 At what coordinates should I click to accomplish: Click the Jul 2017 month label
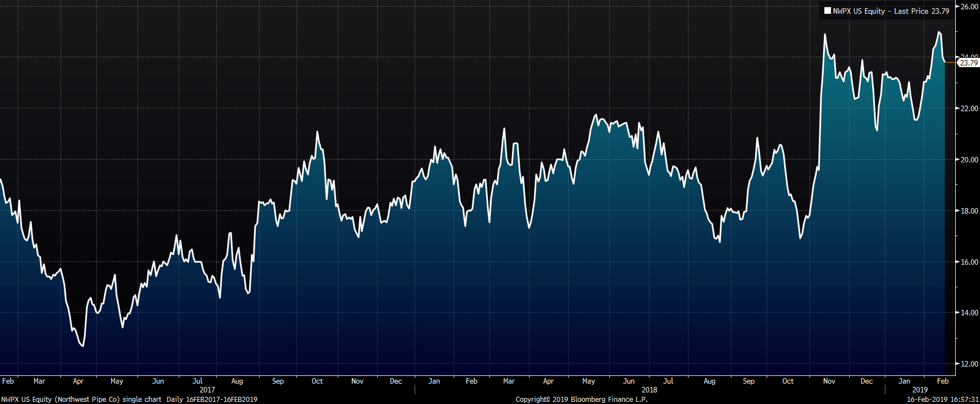[x=197, y=381]
